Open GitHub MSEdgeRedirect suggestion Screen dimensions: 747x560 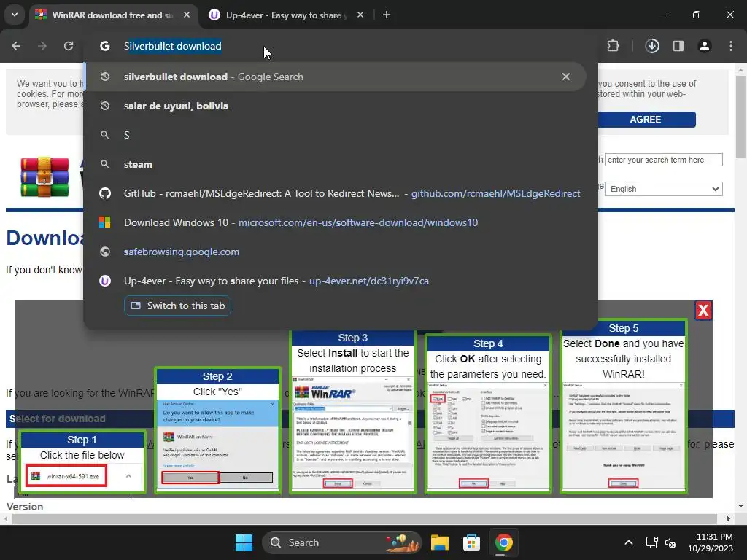[x=336, y=193]
